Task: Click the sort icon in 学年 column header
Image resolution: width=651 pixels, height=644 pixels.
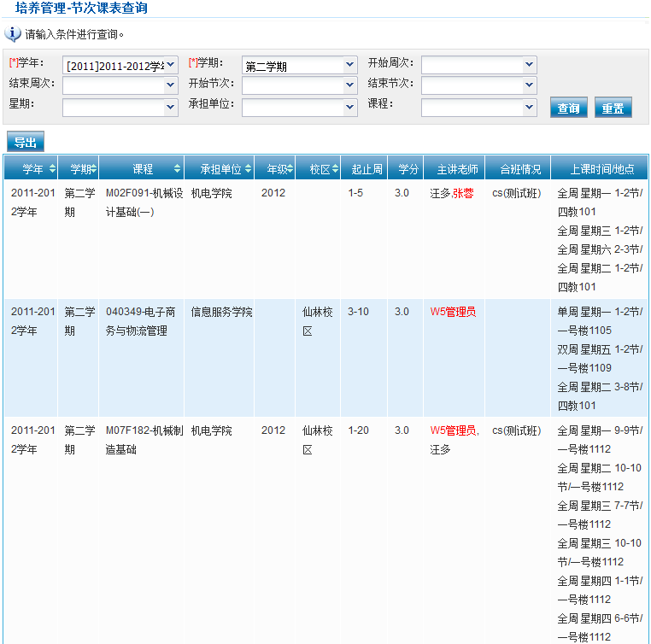Action: pyautogui.click(x=52, y=168)
